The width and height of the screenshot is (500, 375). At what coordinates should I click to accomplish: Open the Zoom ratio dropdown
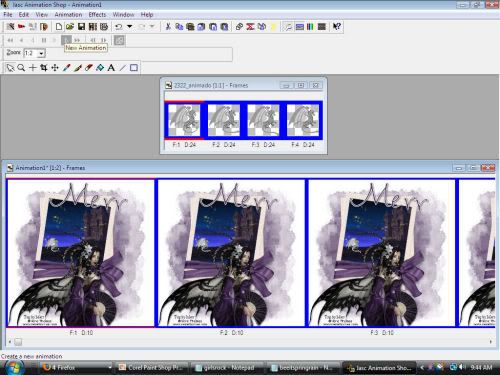[x=41, y=53]
